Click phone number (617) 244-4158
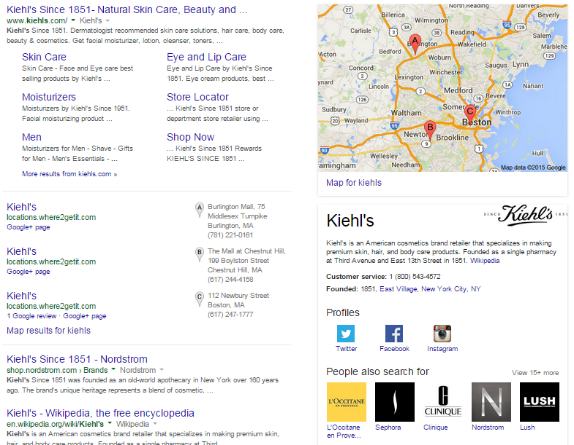This screenshot has width=574, height=445. [x=230, y=280]
